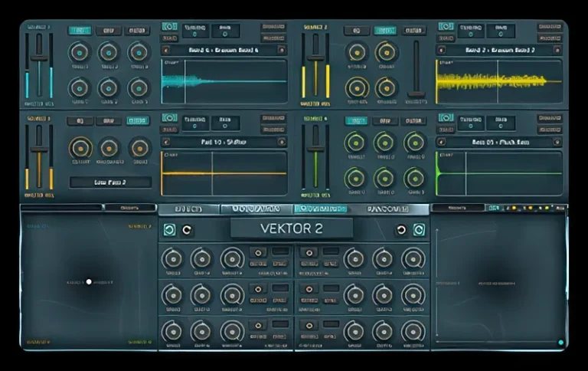The height and width of the screenshot is (371, 588).
Task: Click teal dot at right XY pad corner
Action: [561, 342]
